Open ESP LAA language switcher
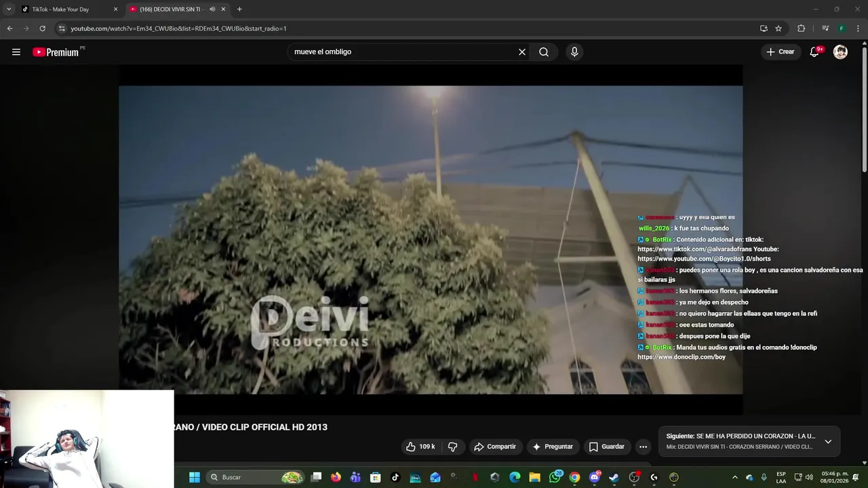This screenshot has width=868, height=488. 781,477
